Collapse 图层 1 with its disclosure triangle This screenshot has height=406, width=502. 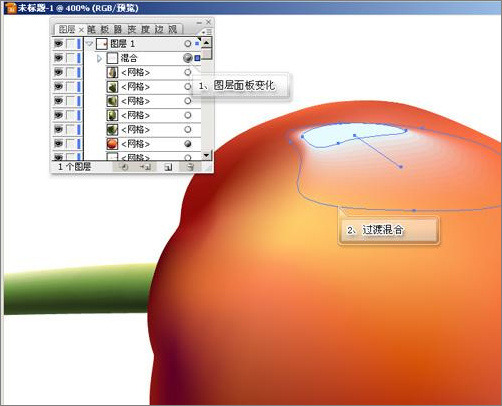click(x=89, y=44)
